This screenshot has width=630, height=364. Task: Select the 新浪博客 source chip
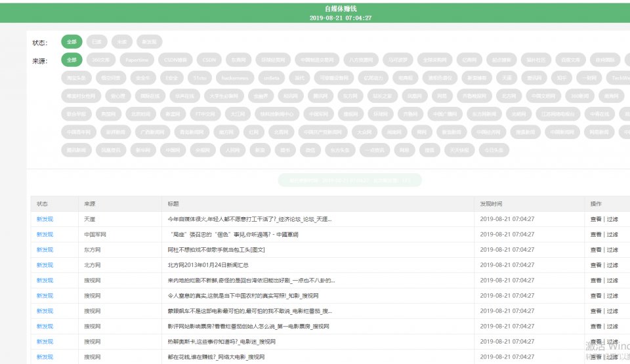477,78
